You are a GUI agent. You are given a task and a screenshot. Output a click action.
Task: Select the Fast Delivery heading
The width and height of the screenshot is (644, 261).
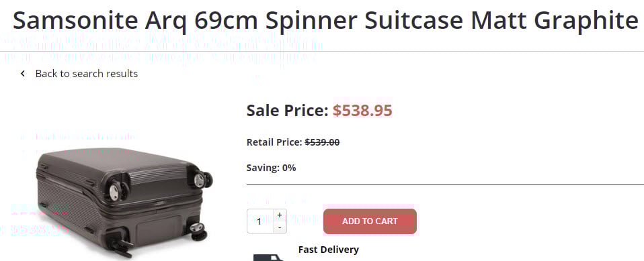click(x=329, y=250)
